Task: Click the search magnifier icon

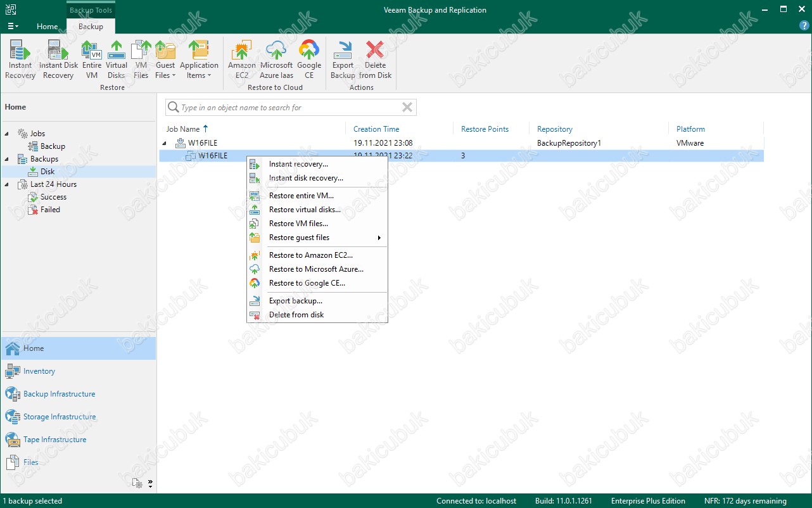Action: tap(172, 108)
